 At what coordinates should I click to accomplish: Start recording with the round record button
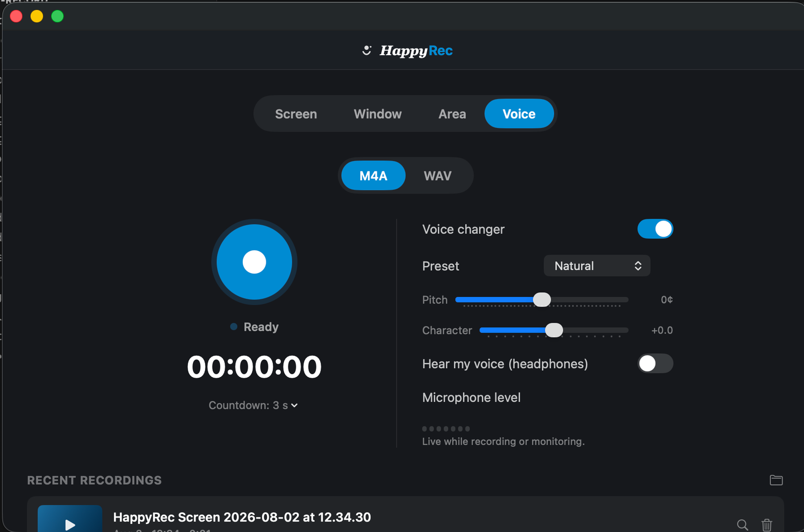[254, 262]
